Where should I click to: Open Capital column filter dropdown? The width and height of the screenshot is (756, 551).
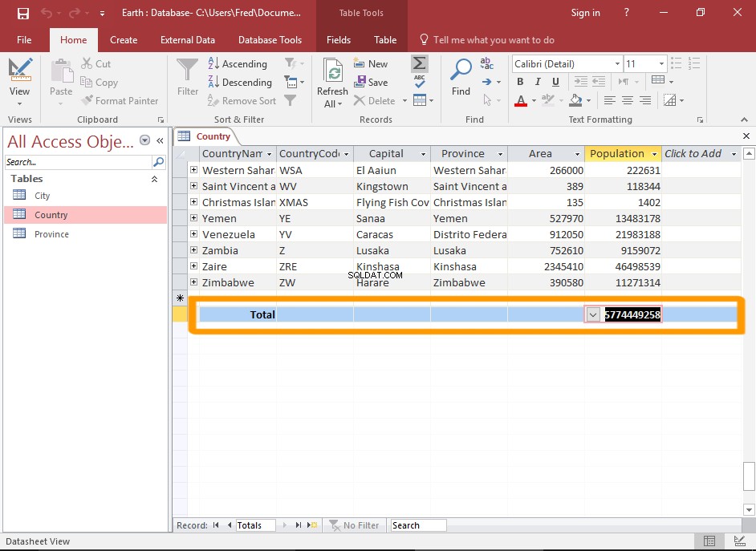(x=423, y=154)
